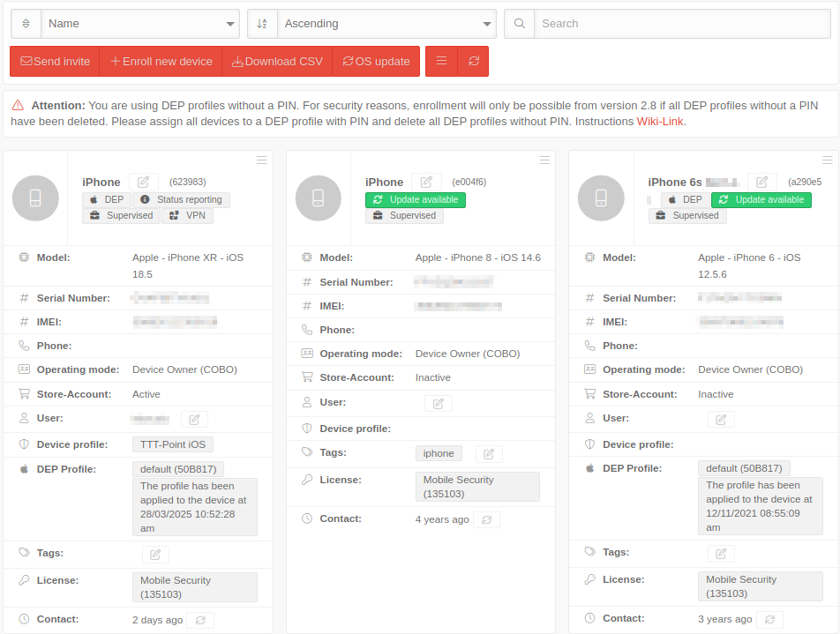This screenshot has width=840, height=634.
Task: Click the Send invite button
Action: [x=55, y=62]
